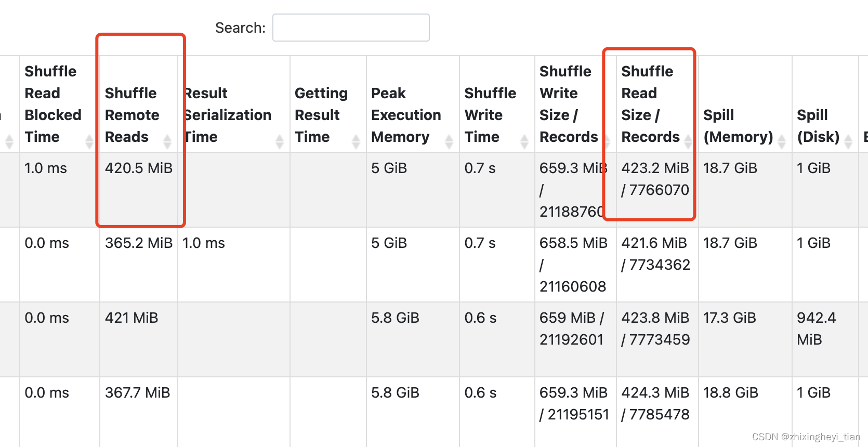Screen dimensions: 868x447
Task: Sort by Peak Execution Memory arrows
Action: coord(449,141)
